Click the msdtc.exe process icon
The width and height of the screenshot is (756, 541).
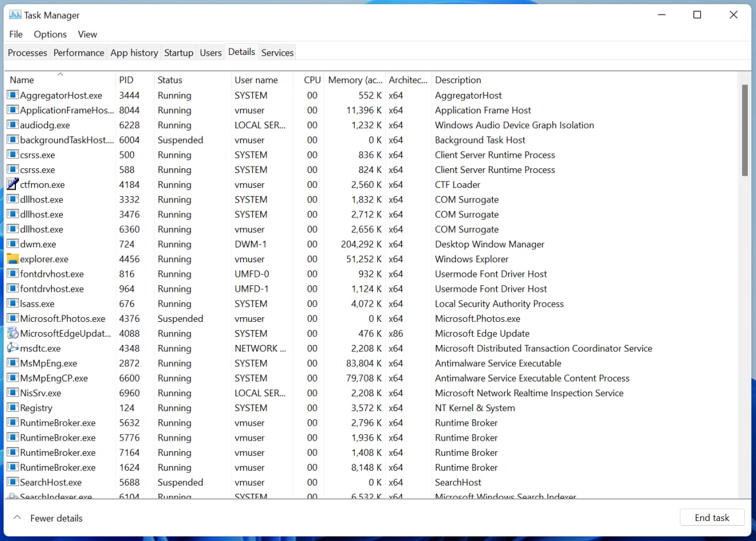pyautogui.click(x=12, y=348)
